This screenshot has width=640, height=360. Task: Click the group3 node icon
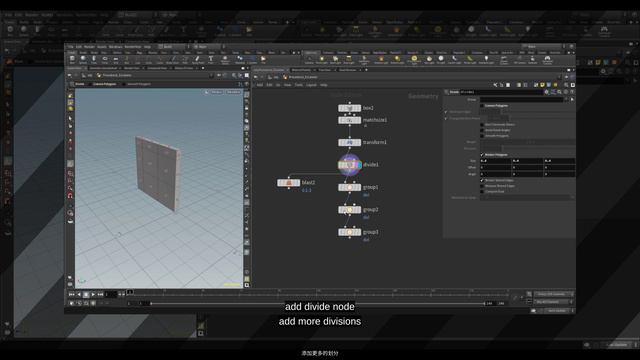pyautogui.click(x=349, y=232)
